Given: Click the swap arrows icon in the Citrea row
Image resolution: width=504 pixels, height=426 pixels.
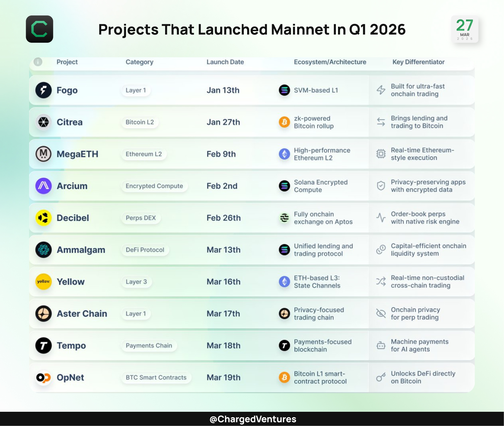Looking at the screenshot, I should click(381, 122).
